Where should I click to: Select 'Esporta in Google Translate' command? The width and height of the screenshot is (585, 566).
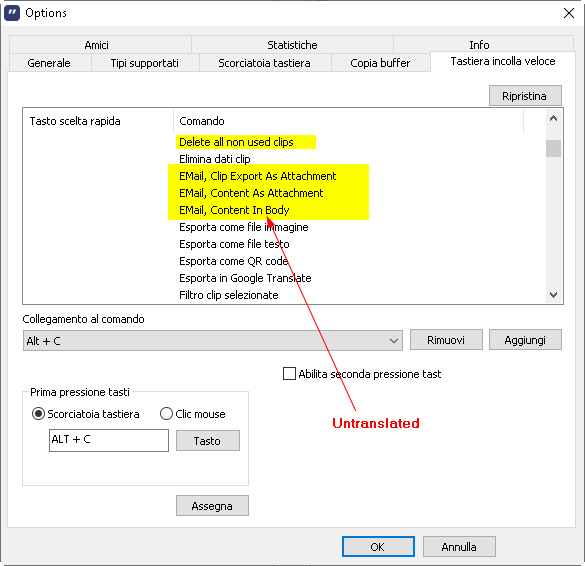(x=245, y=278)
